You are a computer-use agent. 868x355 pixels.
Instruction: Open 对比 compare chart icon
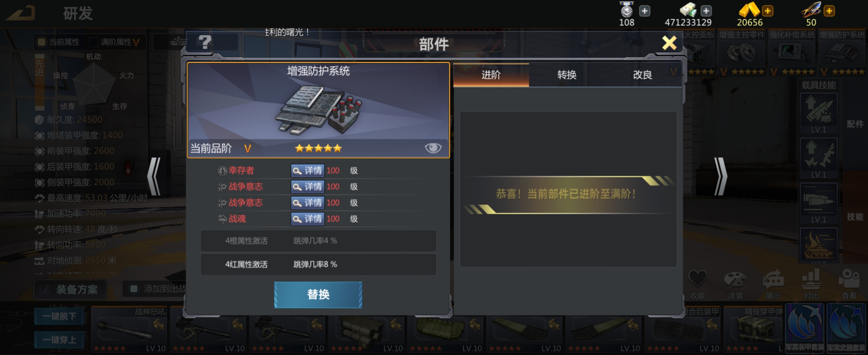(811, 285)
